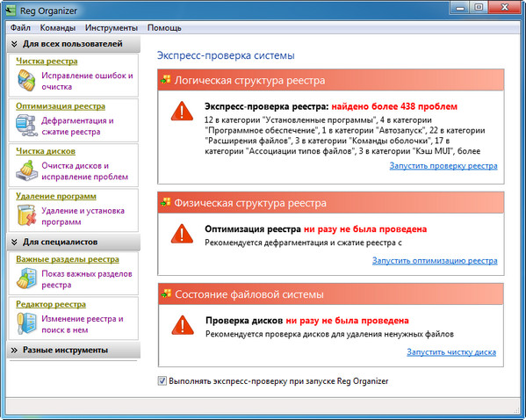
Task: Click Запустить проверку реестра link
Action: point(443,166)
